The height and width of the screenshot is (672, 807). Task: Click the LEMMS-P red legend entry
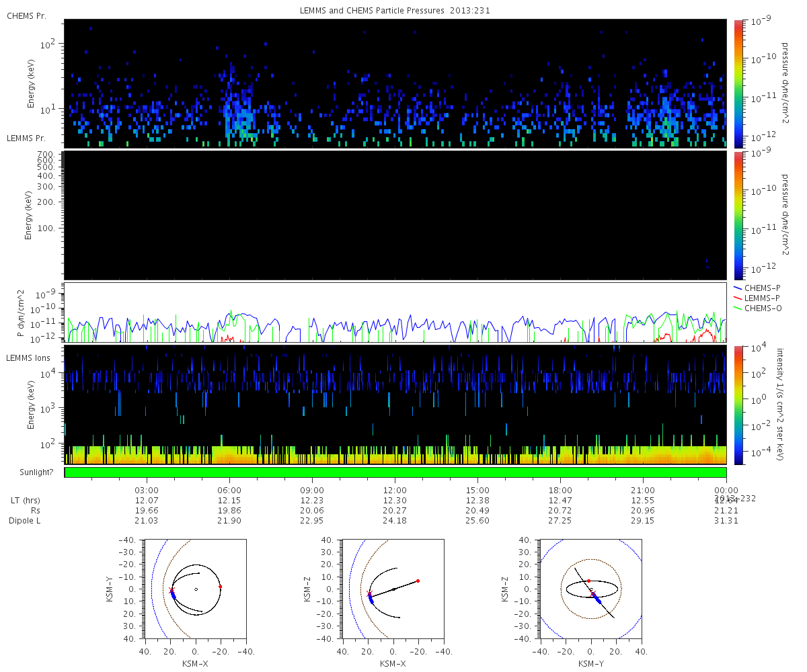click(762, 298)
